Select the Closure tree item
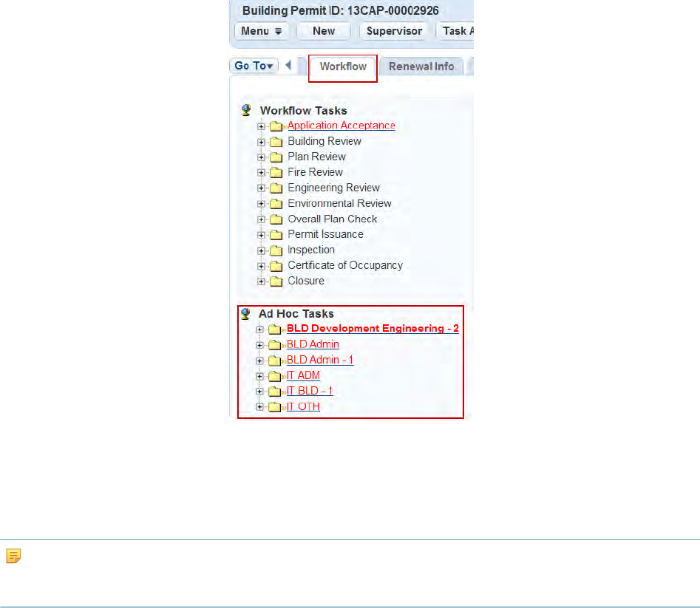700x608 pixels. (x=306, y=281)
